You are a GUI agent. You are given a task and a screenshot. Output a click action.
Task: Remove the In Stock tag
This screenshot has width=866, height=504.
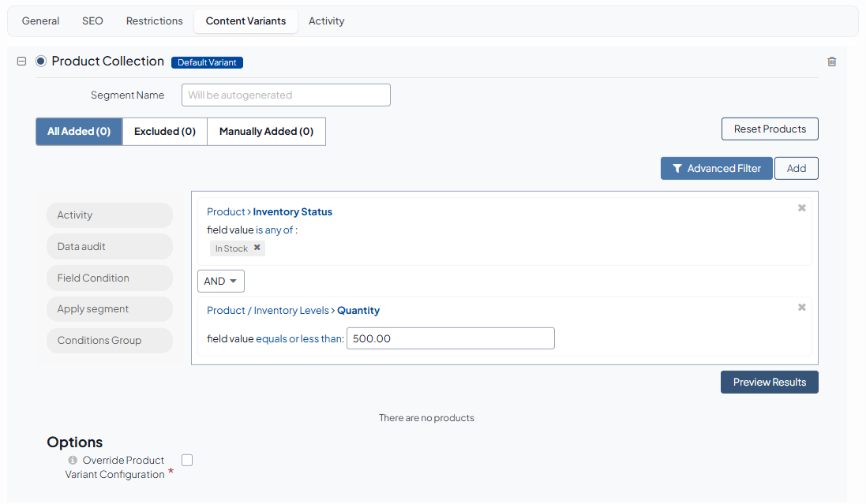257,248
